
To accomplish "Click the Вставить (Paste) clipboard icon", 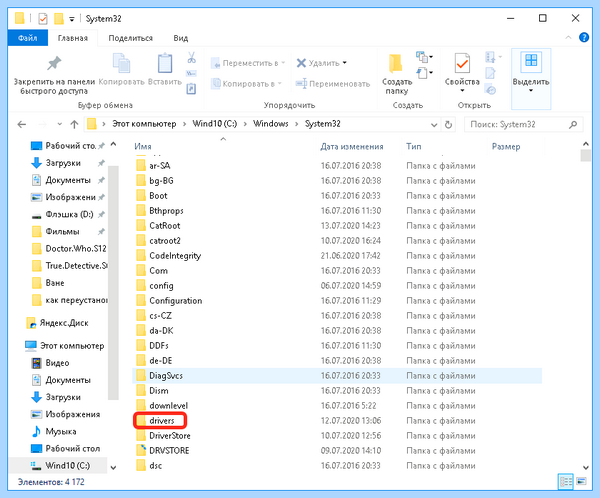I will (x=165, y=63).
